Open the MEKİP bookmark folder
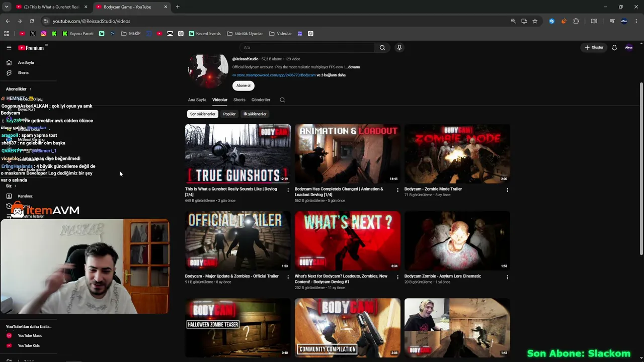 (131, 34)
